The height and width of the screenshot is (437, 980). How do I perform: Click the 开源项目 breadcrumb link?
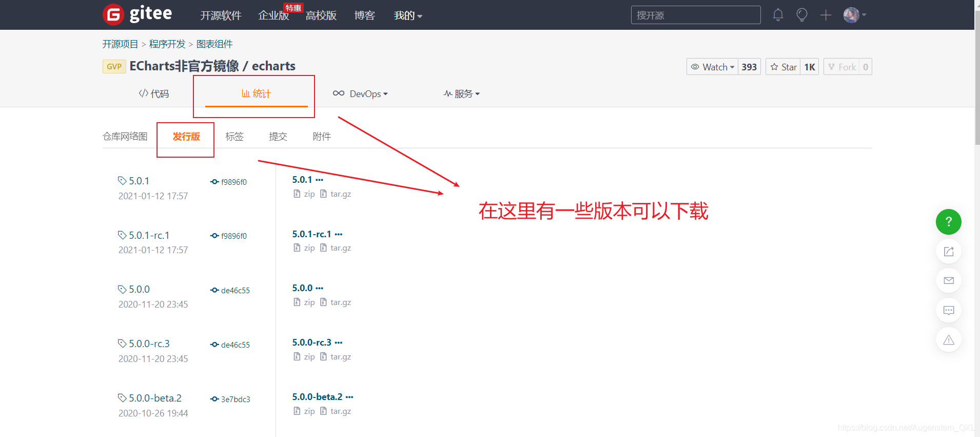tap(120, 44)
